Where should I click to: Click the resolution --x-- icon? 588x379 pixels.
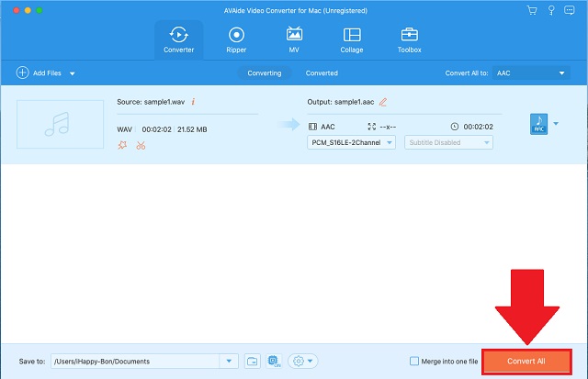point(371,127)
